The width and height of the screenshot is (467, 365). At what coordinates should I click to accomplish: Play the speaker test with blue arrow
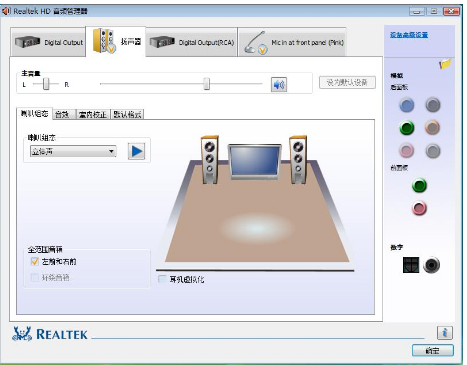tap(136, 151)
